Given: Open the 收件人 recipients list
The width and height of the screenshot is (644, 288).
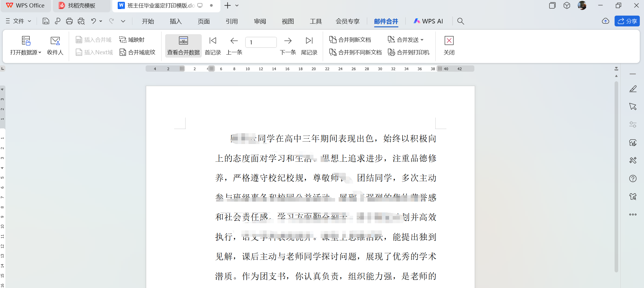Looking at the screenshot, I should [x=55, y=46].
